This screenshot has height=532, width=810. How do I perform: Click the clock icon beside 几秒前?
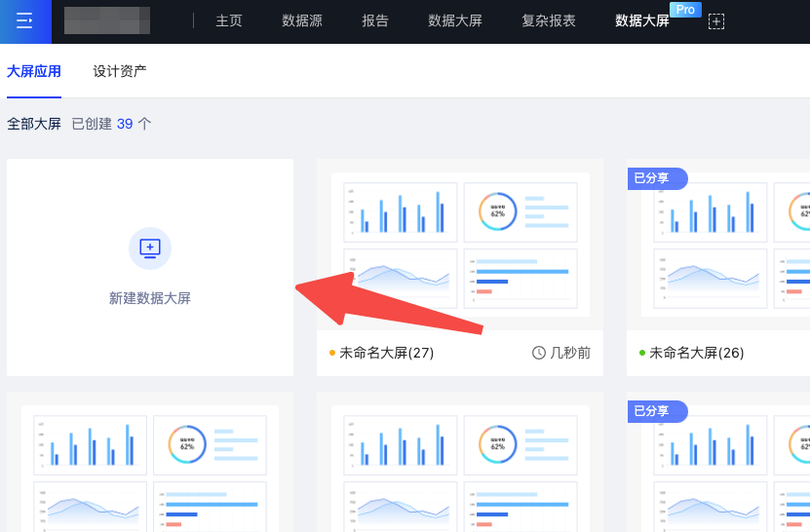[538, 353]
